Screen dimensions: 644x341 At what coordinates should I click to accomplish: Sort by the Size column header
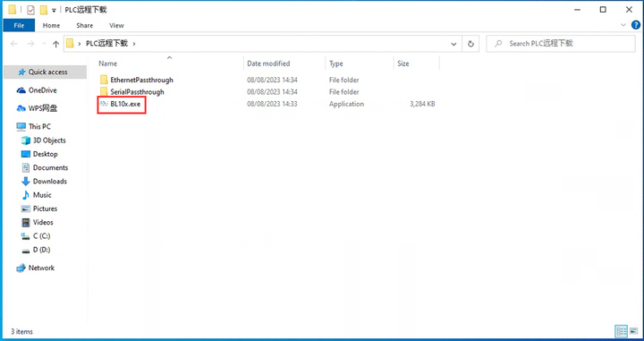point(402,64)
